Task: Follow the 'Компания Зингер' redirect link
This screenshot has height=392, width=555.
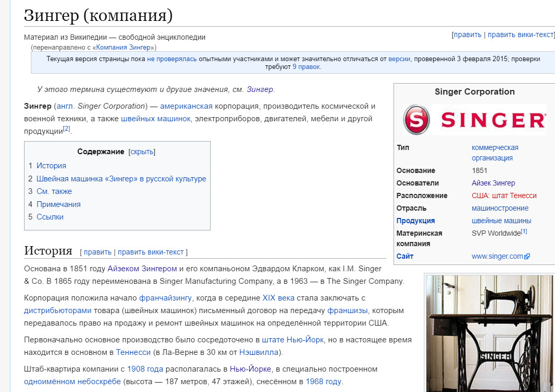Action: click(x=123, y=47)
